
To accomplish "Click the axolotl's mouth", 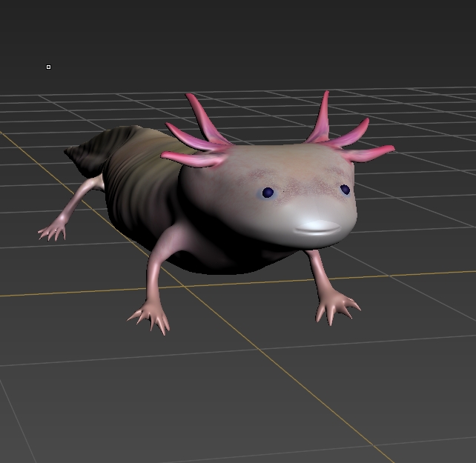I will (320, 227).
